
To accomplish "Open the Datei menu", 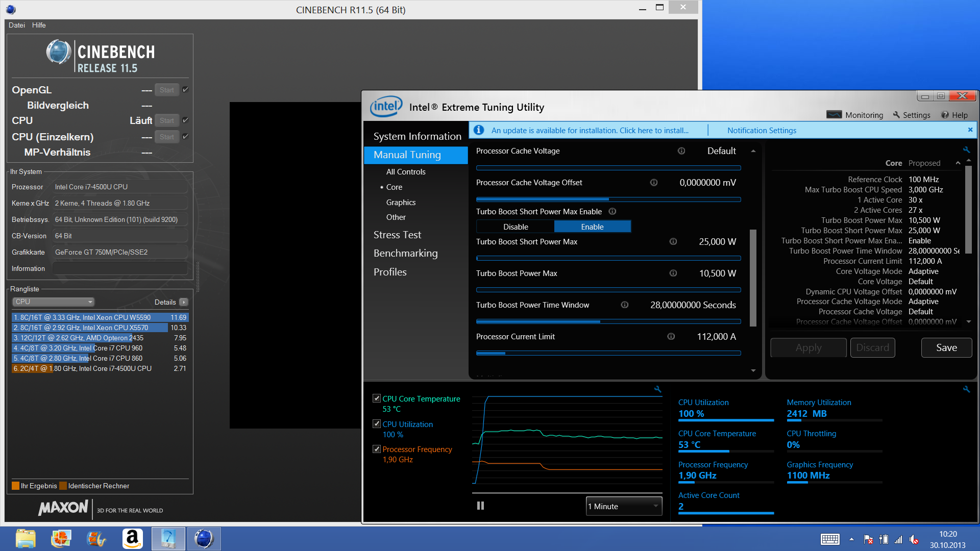I will click(16, 25).
